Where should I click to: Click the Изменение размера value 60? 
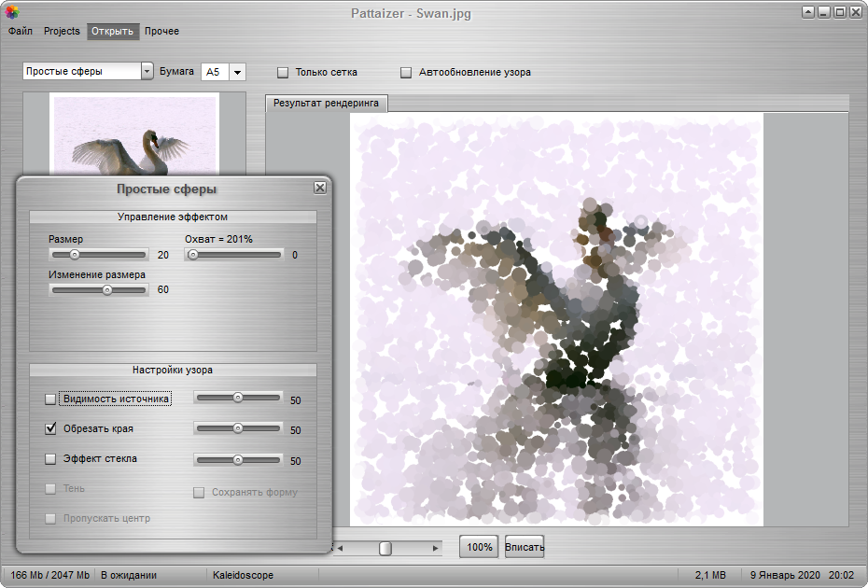pos(163,289)
